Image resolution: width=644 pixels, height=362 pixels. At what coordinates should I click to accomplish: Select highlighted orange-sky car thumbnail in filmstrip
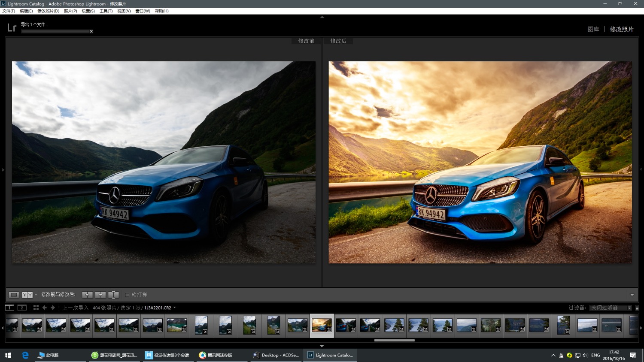coord(322,325)
